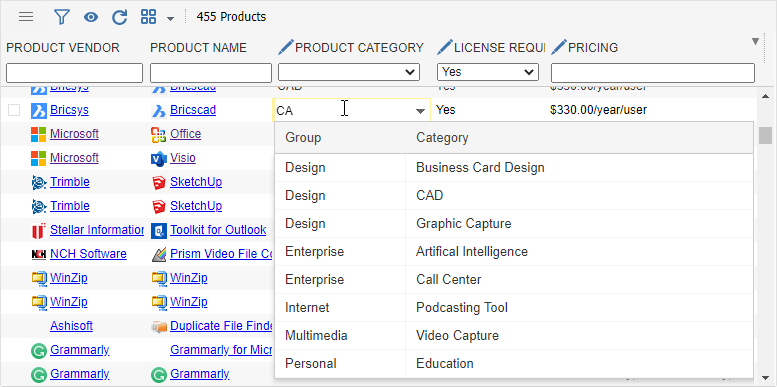777x387 pixels.
Task: Tick the checkbox in the Bricsys row
Action: tap(14, 110)
